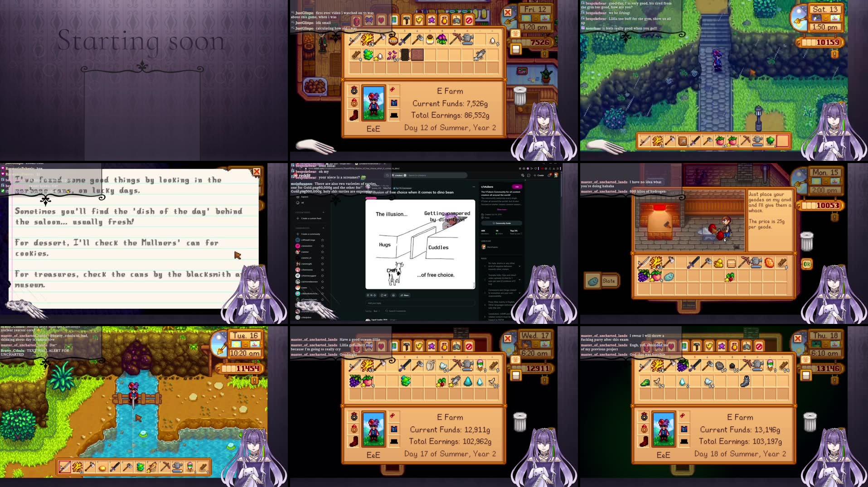Select the first sword in Tue. 16 hotbar
Viewport: 868px width, 487px height.
coord(65,466)
